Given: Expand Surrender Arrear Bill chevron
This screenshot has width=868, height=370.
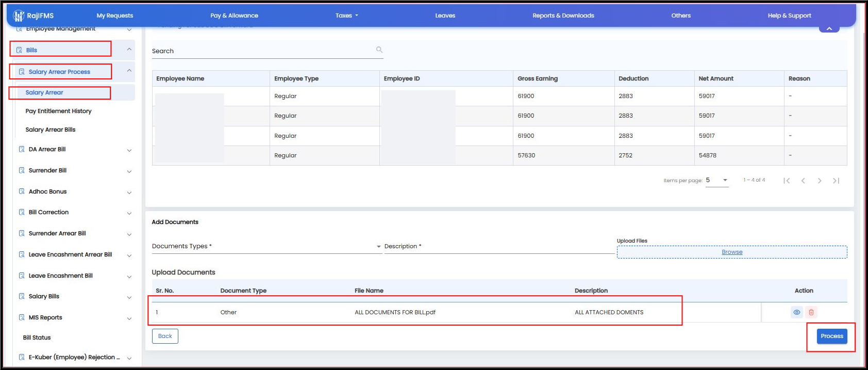Looking at the screenshot, I should [x=129, y=234].
